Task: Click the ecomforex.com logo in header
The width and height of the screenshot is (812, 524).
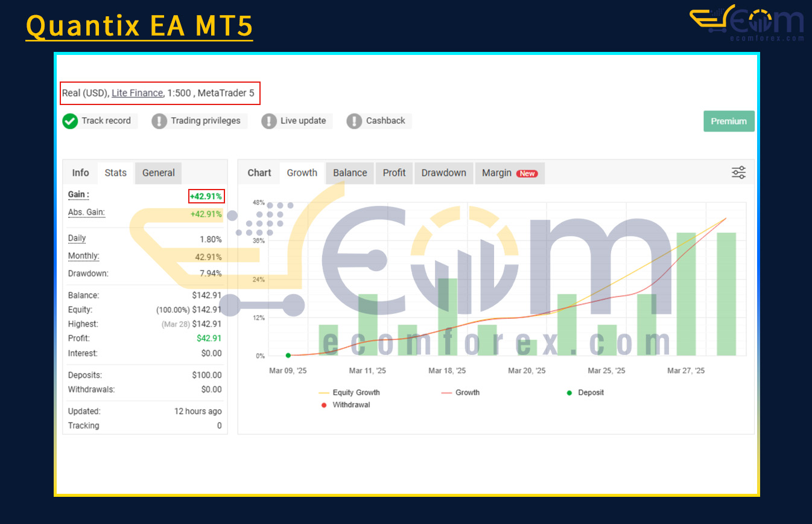Action: (x=747, y=23)
